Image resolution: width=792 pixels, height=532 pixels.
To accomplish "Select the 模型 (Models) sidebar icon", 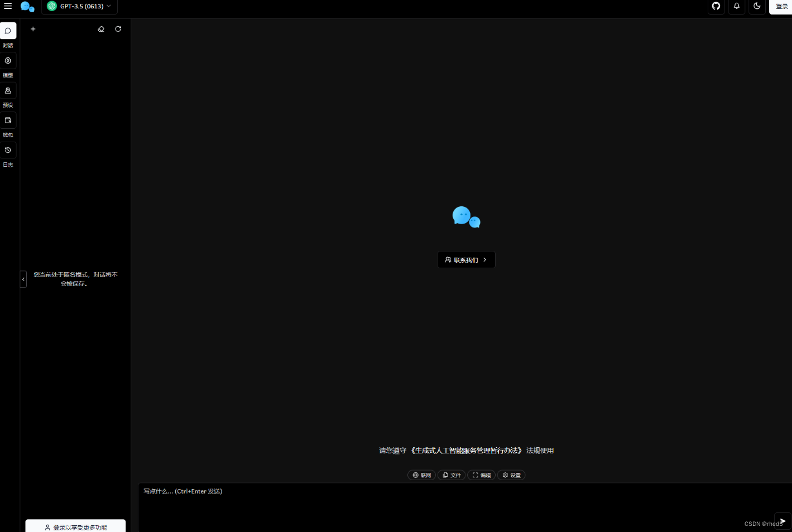I will tap(8, 60).
